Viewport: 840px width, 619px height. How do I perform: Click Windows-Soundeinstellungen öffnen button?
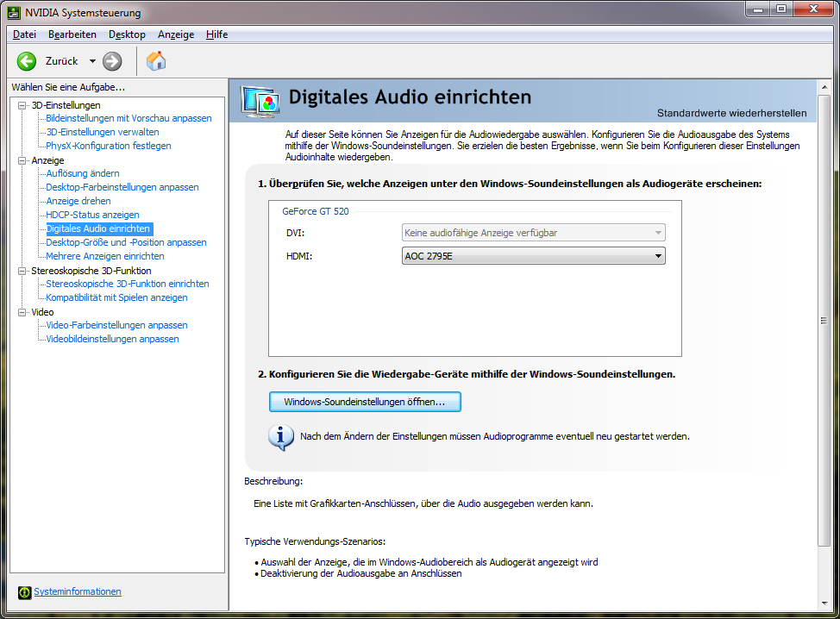pos(365,402)
